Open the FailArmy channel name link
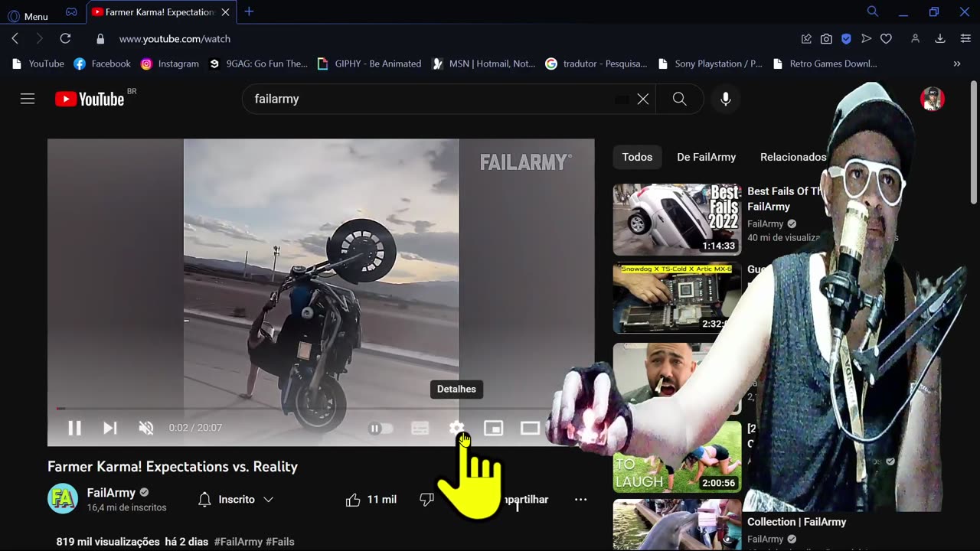The image size is (980, 551). [x=111, y=493]
